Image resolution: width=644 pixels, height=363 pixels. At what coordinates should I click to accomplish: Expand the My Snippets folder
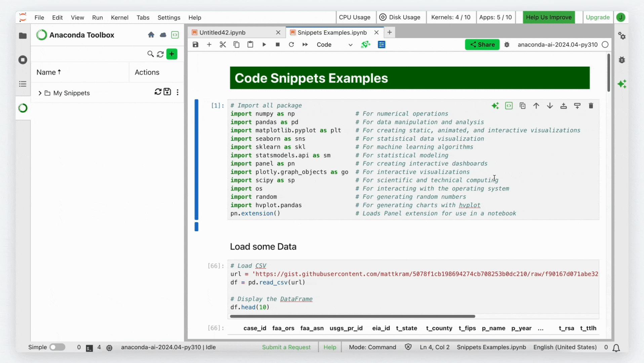40,93
